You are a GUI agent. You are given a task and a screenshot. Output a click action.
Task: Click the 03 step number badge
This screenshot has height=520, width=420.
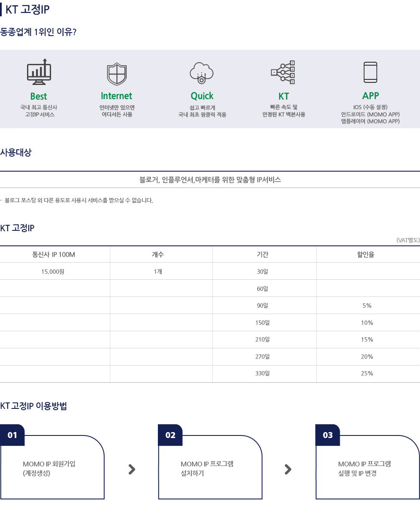point(328,435)
